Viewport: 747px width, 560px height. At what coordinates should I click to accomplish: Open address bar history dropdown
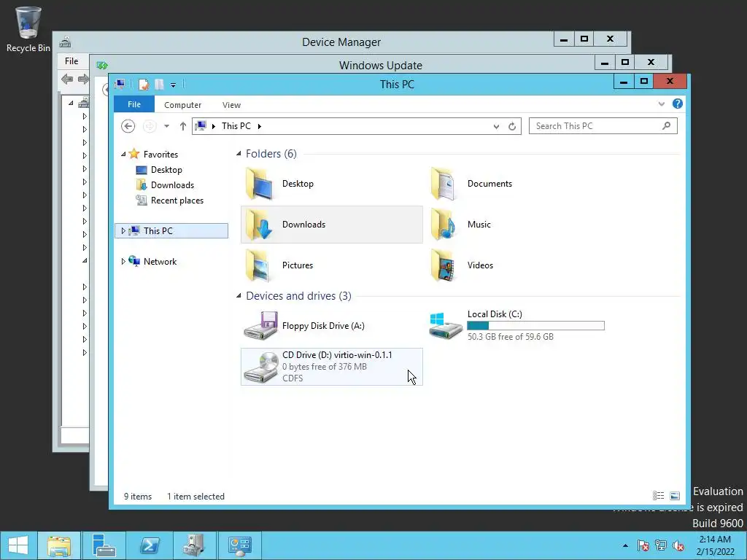pos(496,126)
